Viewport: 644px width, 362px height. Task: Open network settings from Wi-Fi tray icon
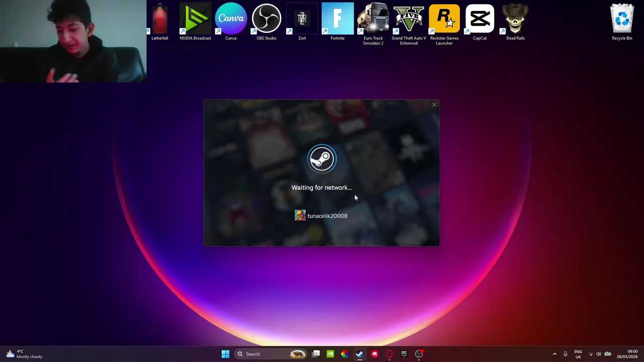pos(591,354)
